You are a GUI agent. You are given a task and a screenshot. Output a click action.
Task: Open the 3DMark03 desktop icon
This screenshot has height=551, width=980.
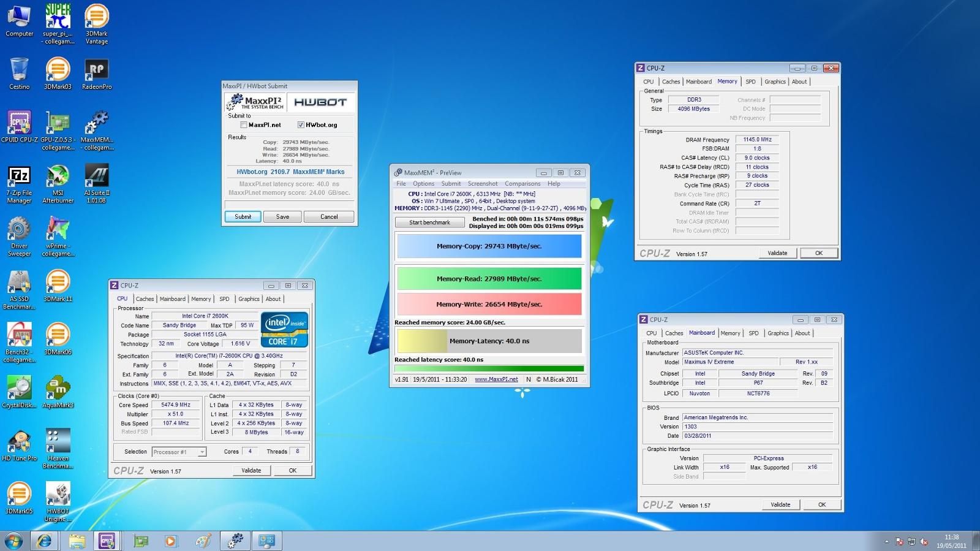click(58, 74)
